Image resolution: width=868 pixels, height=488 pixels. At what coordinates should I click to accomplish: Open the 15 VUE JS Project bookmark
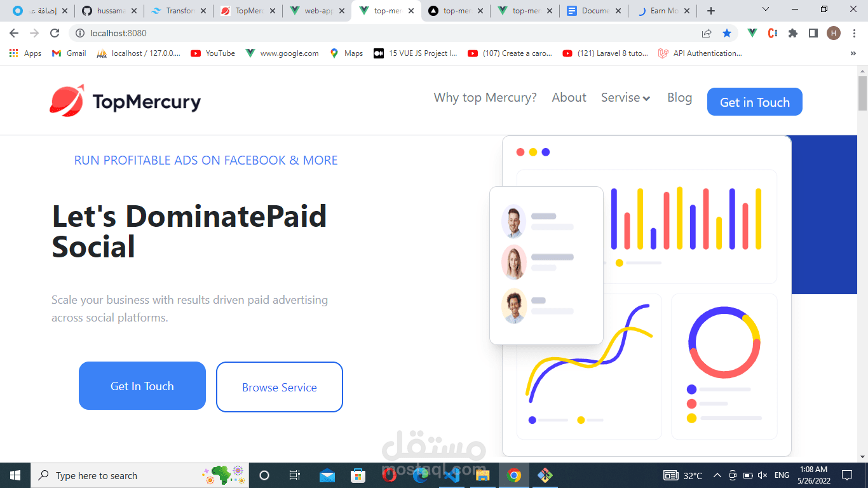pos(416,53)
